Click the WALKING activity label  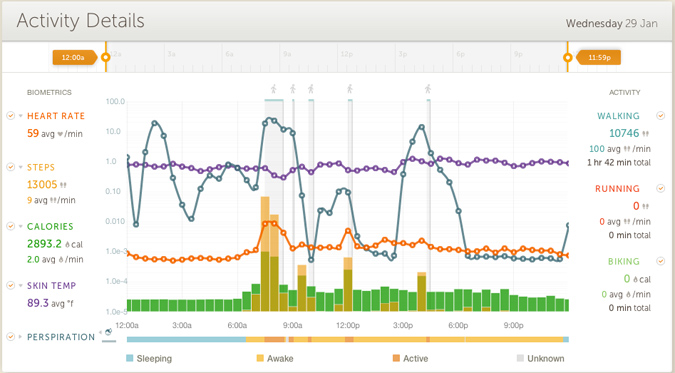618,116
